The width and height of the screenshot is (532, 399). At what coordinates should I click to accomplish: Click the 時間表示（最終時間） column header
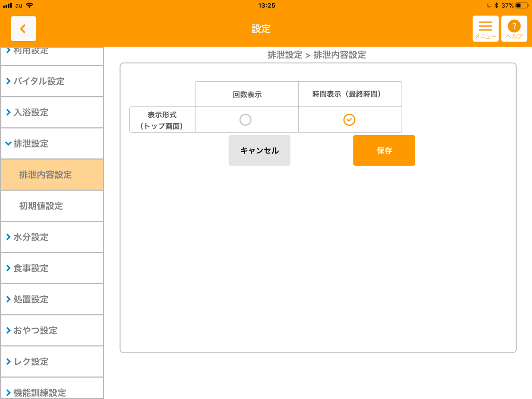pos(350,94)
